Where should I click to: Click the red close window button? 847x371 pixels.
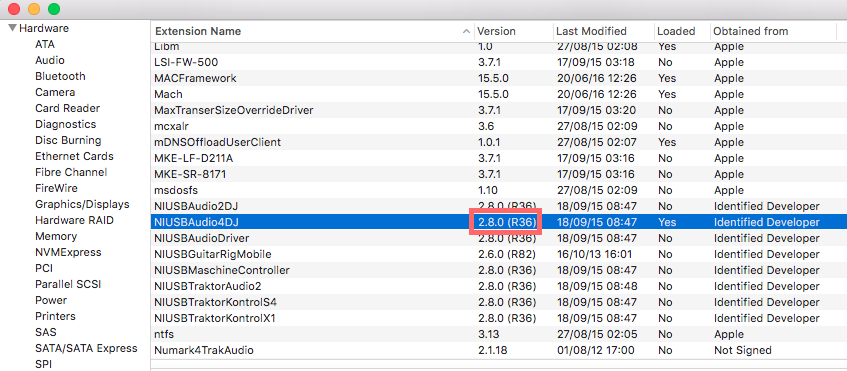[14, 9]
